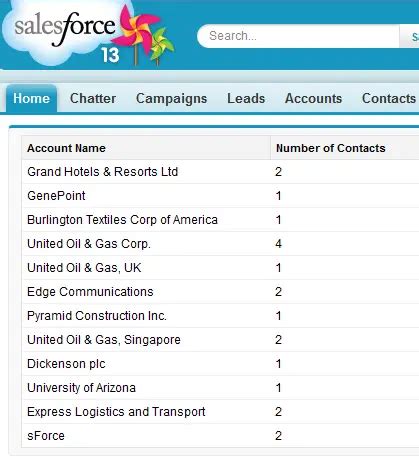The height and width of the screenshot is (461, 419).
Task: Open the Campaigns tab
Action: pyautogui.click(x=171, y=99)
